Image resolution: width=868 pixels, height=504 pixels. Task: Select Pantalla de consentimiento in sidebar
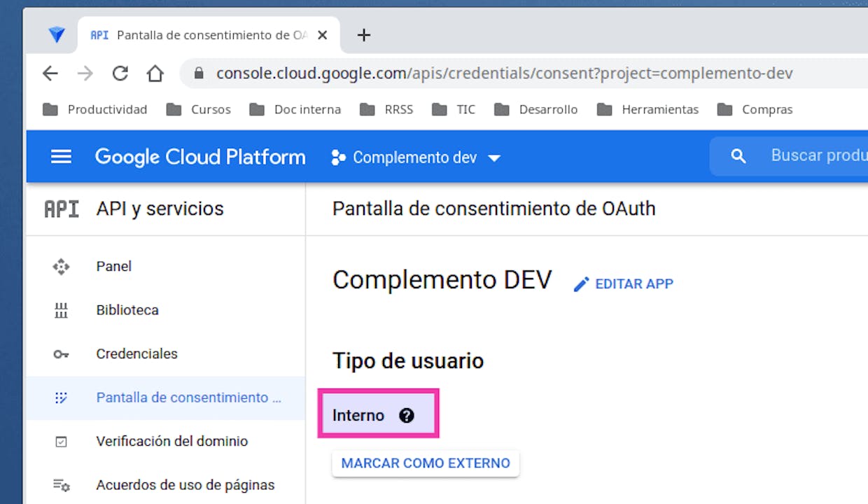[x=166, y=398]
